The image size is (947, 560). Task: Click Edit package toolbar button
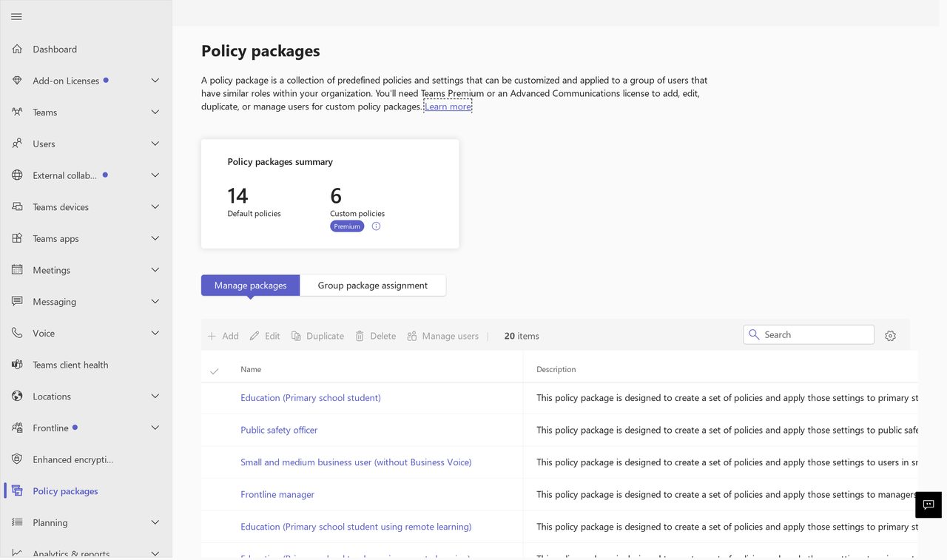265,336
